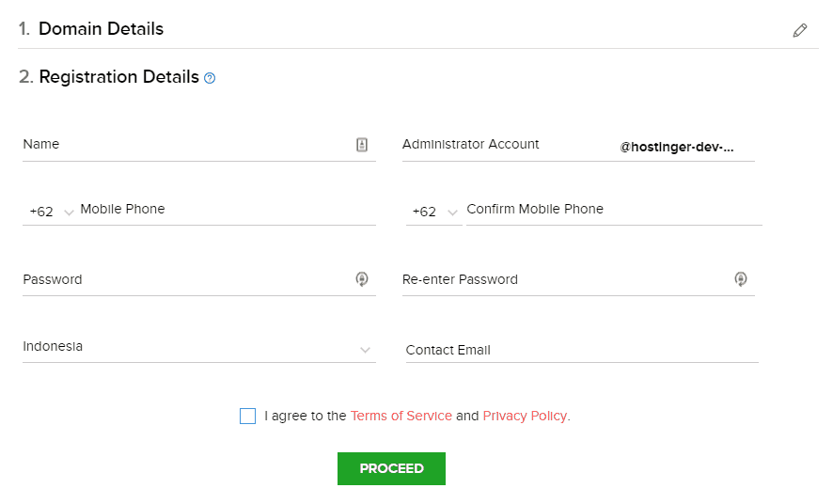Tick the agree to terms checkbox
The image size is (833, 504).
click(x=247, y=416)
